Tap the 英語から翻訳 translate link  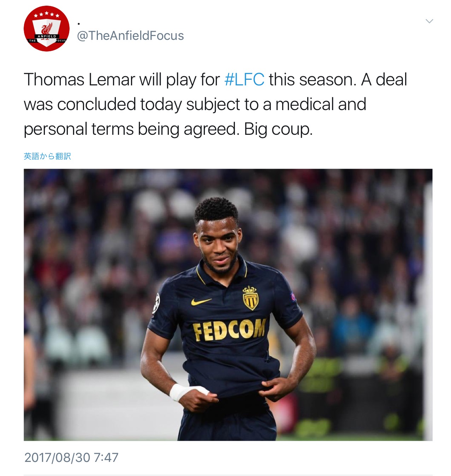point(47,156)
